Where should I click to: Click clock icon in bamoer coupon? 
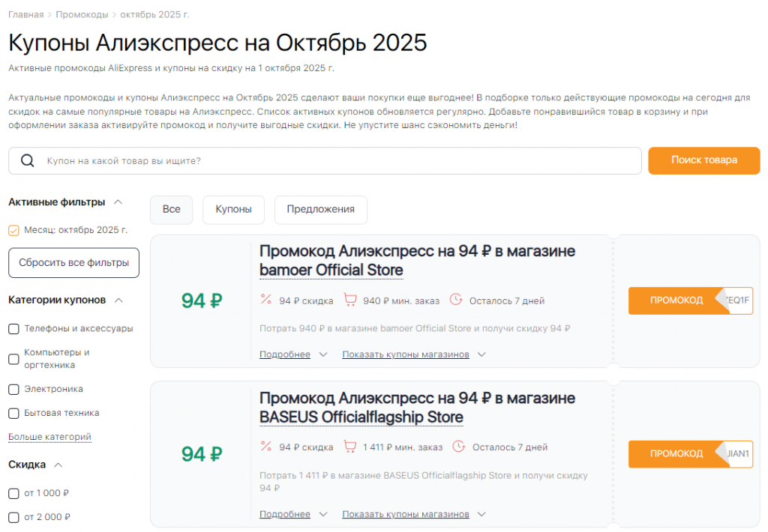tap(456, 300)
